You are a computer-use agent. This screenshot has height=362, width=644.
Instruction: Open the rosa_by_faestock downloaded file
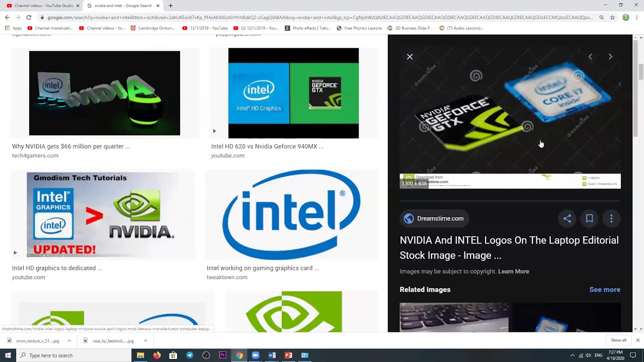[x=109, y=340]
